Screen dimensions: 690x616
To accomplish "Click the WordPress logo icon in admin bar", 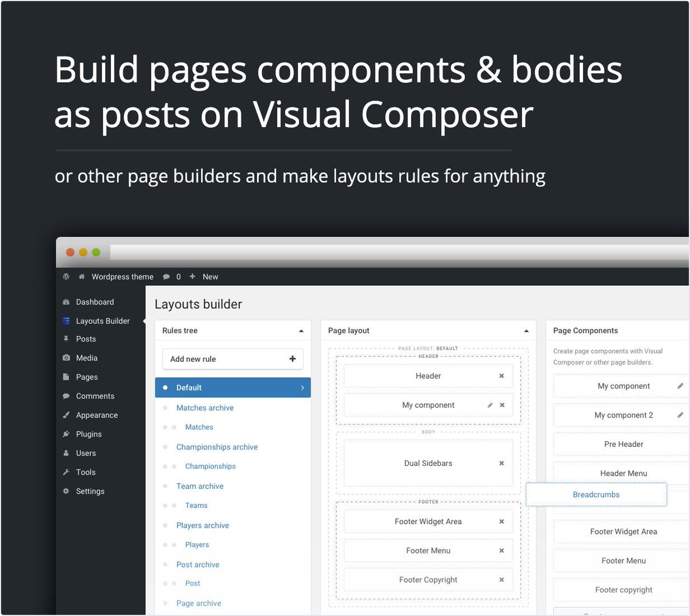I will [66, 277].
